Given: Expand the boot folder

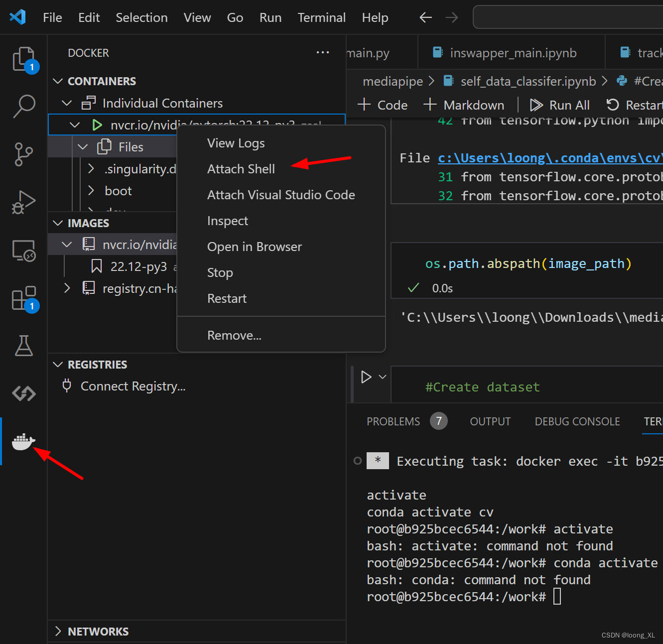Looking at the screenshot, I should coord(91,191).
